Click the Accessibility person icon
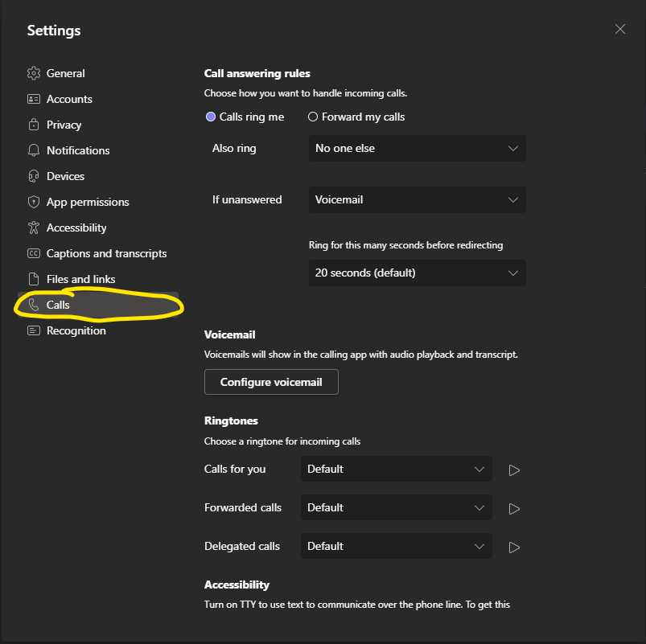Screen dimensions: 646x644 point(33,228)
